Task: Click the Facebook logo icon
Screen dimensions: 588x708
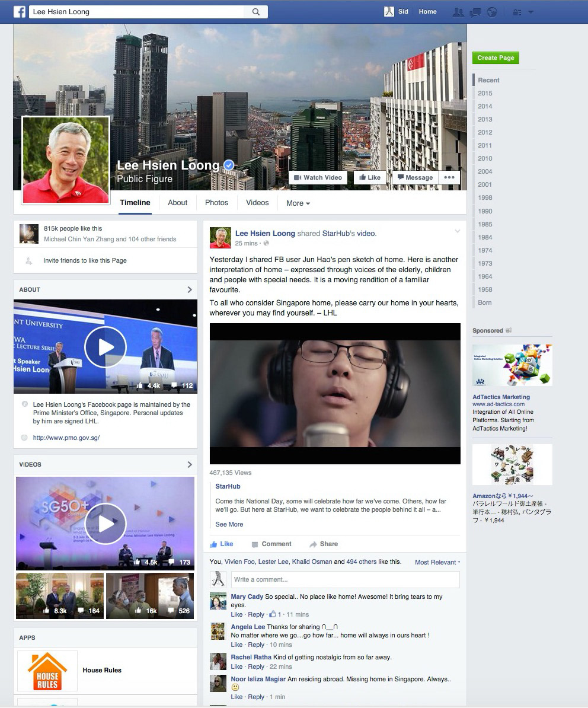Action: [x=20, y=12]
